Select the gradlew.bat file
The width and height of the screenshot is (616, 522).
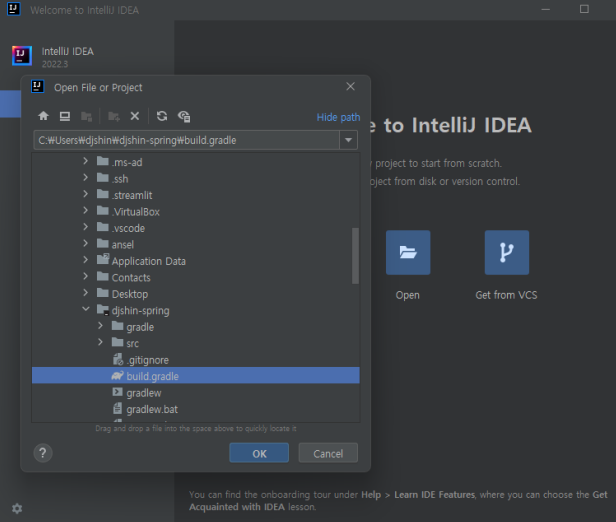pos(152,410)
